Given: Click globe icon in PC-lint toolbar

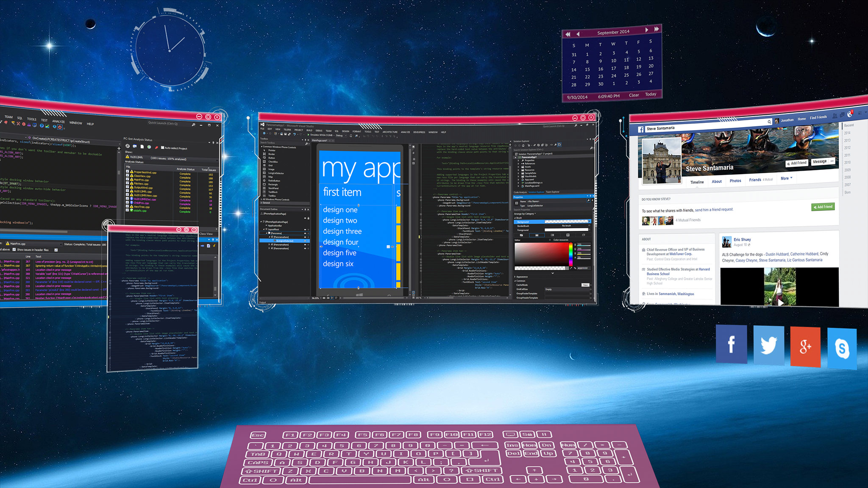Looking at the screenshot, I should pyautogui.click(x=149, y=147).
